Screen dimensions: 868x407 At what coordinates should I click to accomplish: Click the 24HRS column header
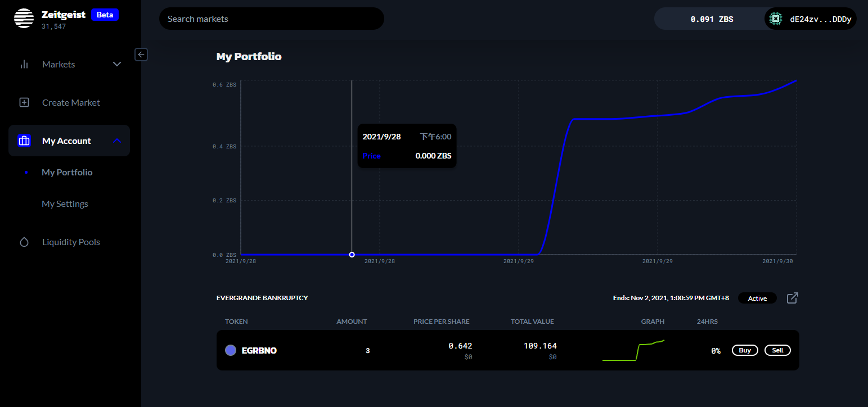tap(707, 322)
